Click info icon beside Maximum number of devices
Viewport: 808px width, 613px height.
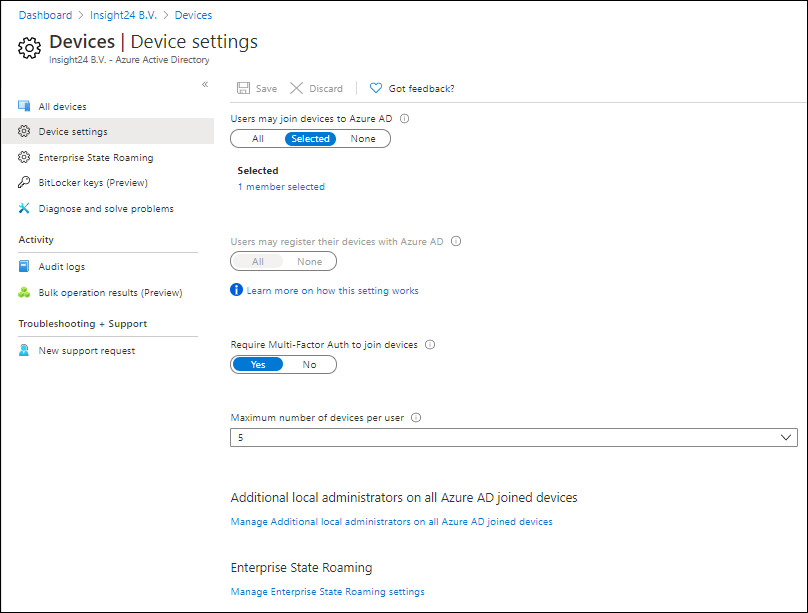click(416, 418)
